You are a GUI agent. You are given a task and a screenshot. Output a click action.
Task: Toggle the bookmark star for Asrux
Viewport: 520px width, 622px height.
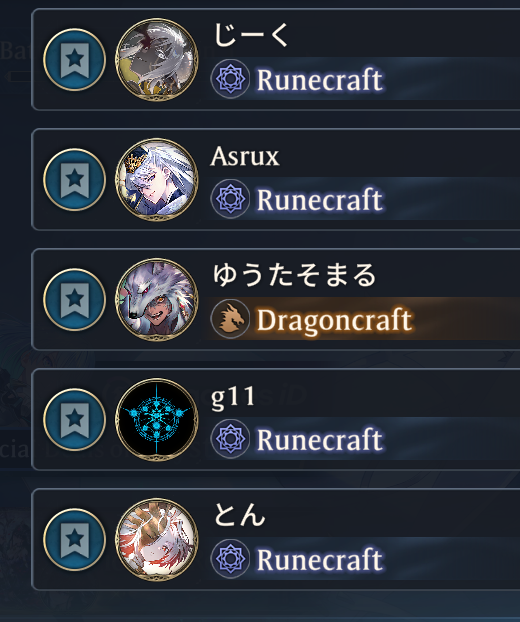pyautogui.click(x=75, y=180)
